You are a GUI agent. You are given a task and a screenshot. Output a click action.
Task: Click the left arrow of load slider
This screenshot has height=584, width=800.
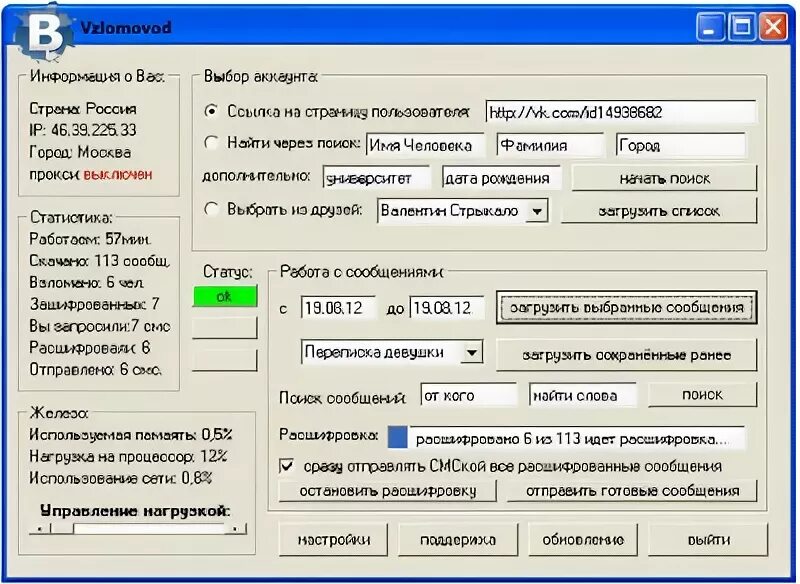coord(40,528)
